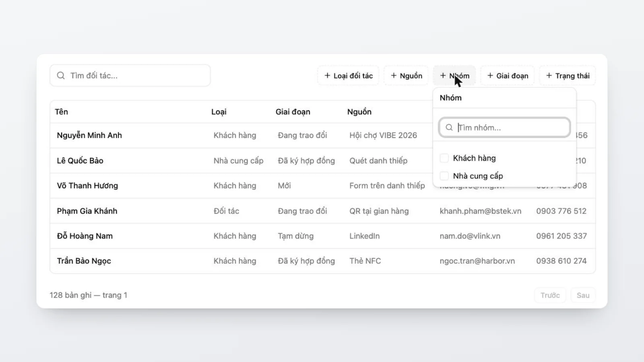Go to next page with Sau
This screenshot has width=644, height=362.
pos(583,295)
